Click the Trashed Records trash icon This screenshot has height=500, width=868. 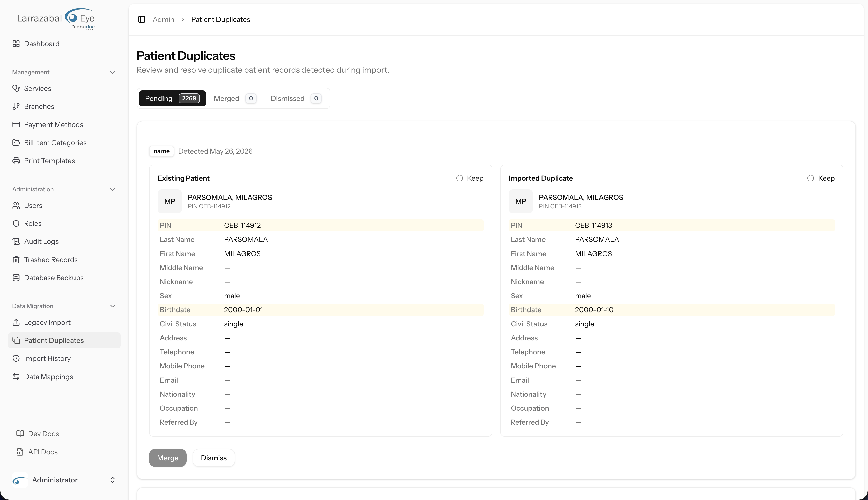[16, 260]
